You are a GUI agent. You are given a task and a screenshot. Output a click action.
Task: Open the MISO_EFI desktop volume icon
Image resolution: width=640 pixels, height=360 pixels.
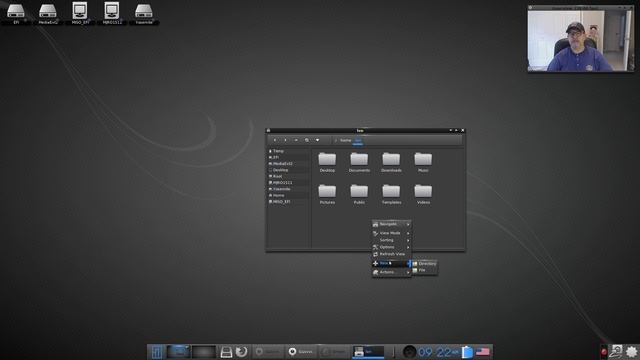[x=80, y=12]
